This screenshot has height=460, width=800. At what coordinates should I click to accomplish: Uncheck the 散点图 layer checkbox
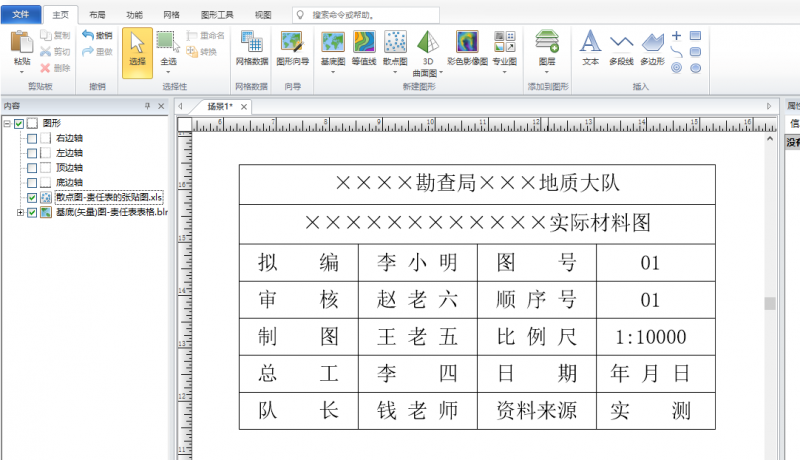point(32,198)
